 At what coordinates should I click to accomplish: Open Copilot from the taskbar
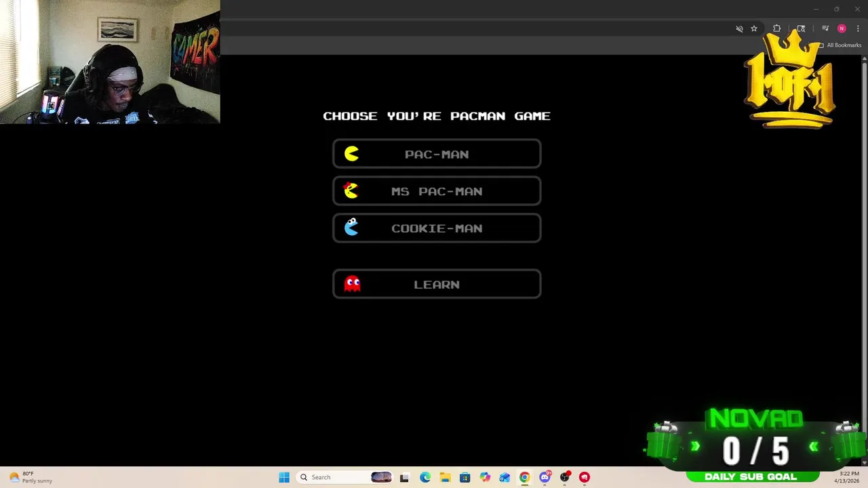point(485,477)
